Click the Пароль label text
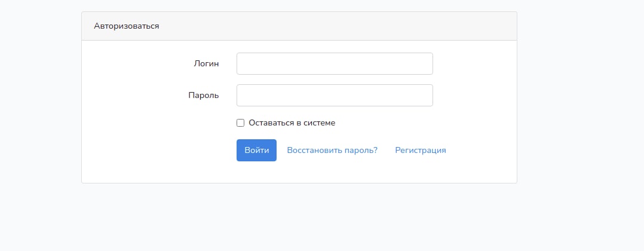 (x=204, y=96)
